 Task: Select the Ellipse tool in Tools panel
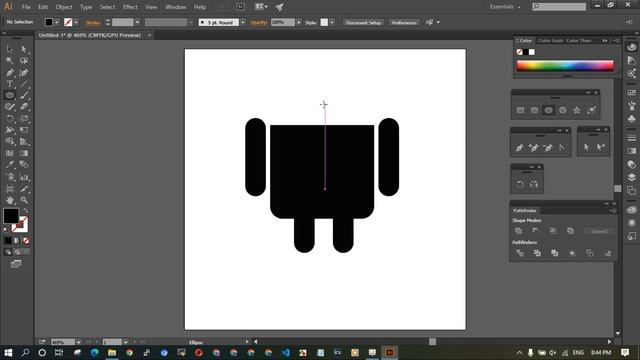coord(10,96)
